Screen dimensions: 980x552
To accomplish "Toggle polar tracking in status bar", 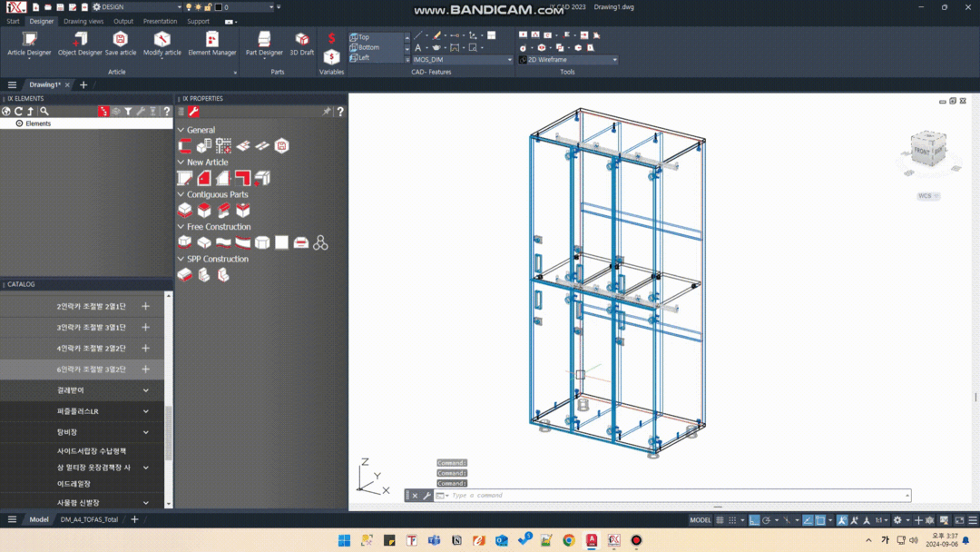I will point(766,520).
